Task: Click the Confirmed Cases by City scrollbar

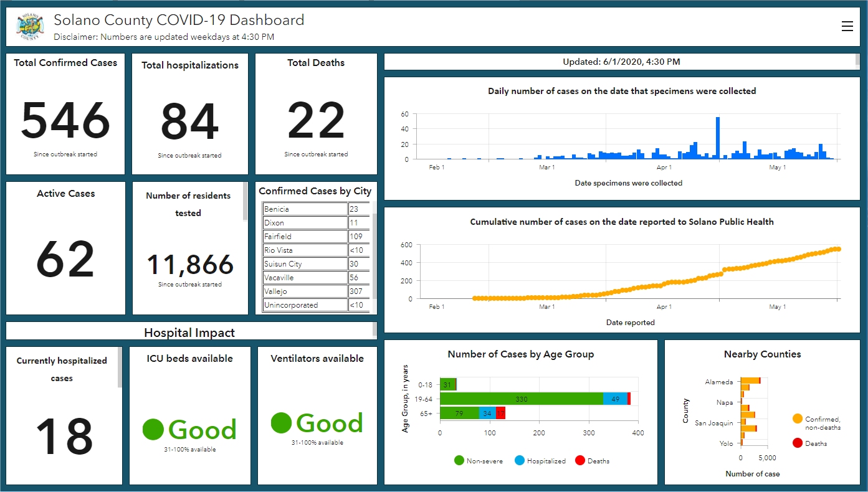Action: [374, 255]
